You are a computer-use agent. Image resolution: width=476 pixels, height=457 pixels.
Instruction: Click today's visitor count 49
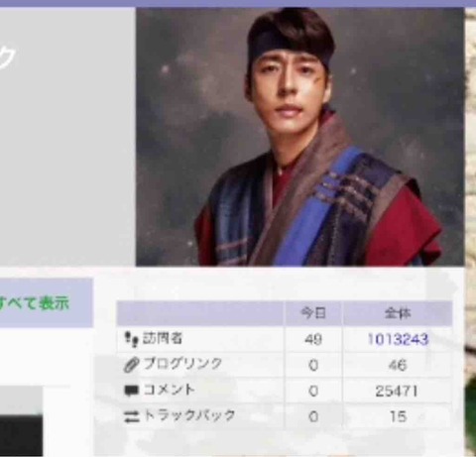pyautogui.click(x=313, y=339)
